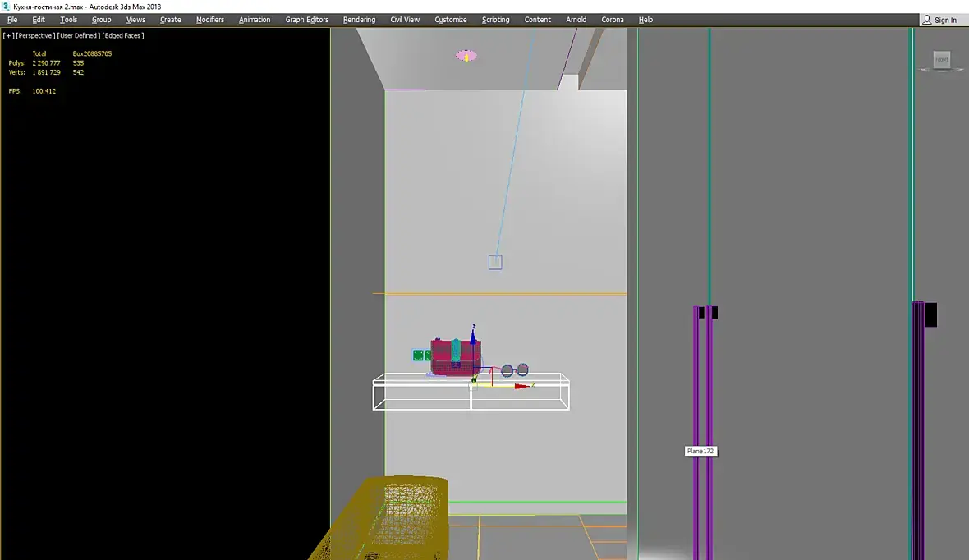
Task: Open the Corona menu
Action: 613,20
